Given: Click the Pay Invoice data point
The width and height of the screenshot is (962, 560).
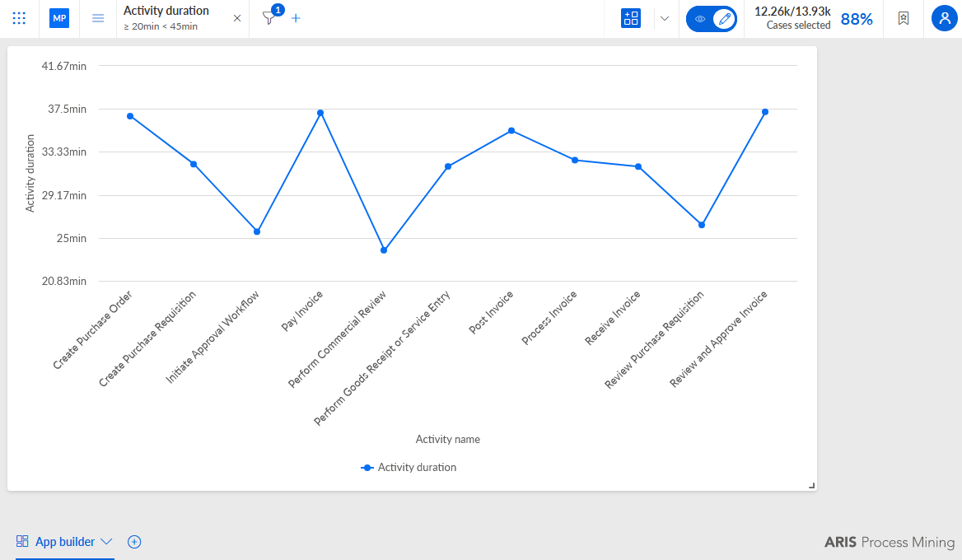Looking at the screenshot, I should coord(320,113).
